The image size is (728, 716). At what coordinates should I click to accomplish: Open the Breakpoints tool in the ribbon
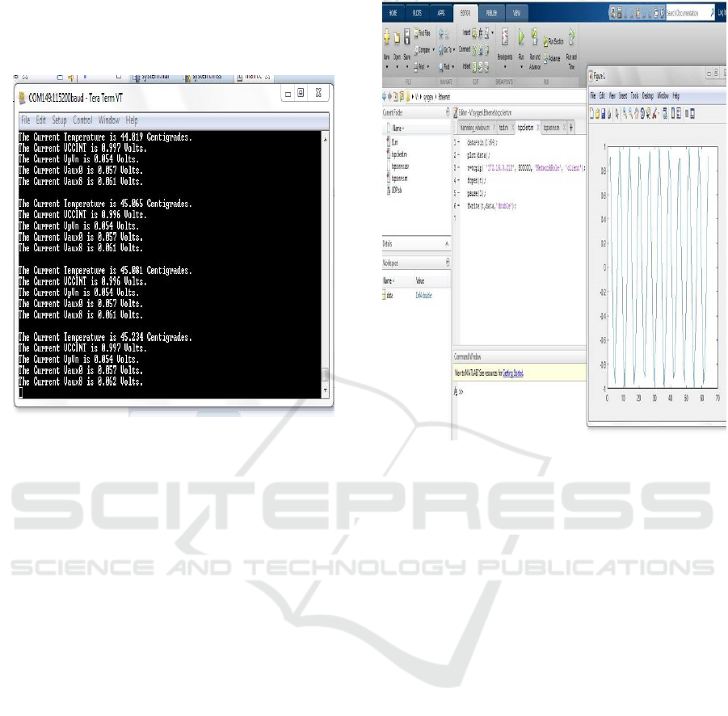[505, 38]
